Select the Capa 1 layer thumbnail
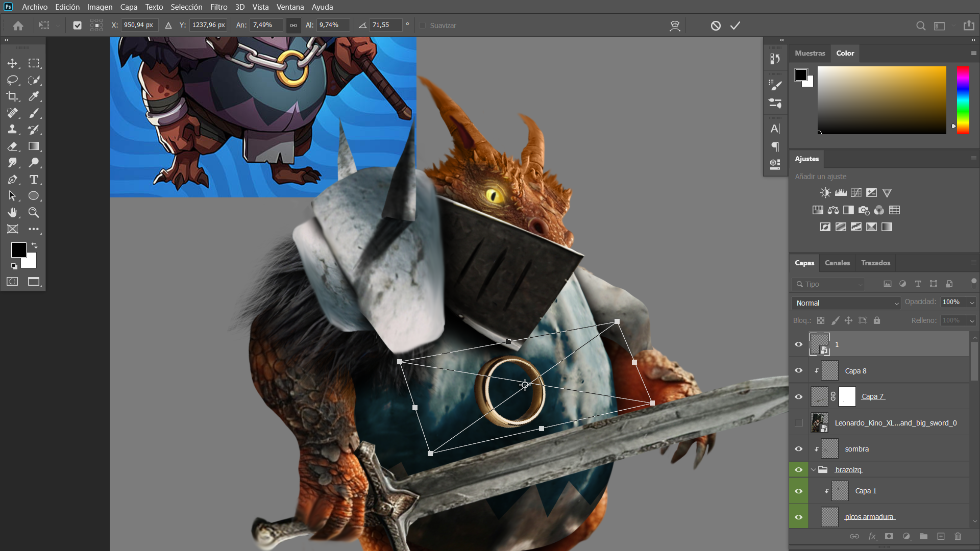 840,491
